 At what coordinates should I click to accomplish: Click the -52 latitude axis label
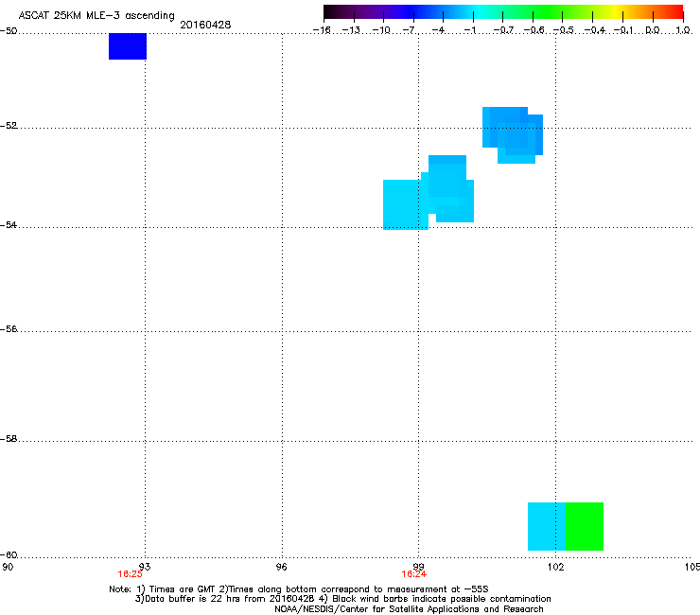(8, 126)
